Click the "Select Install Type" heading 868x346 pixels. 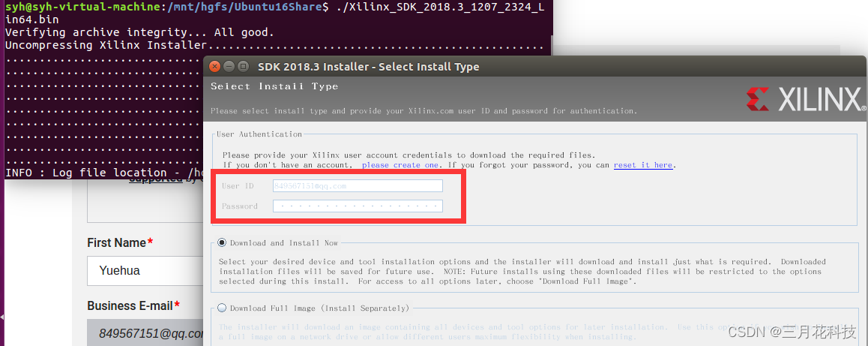click(x=274, y=86)
